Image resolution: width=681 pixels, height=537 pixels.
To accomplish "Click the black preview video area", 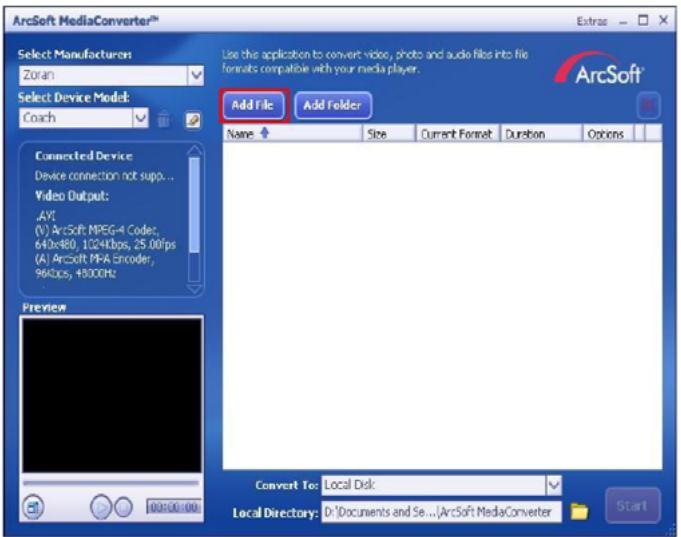I will pyautogui.click(x=112, y=395).
